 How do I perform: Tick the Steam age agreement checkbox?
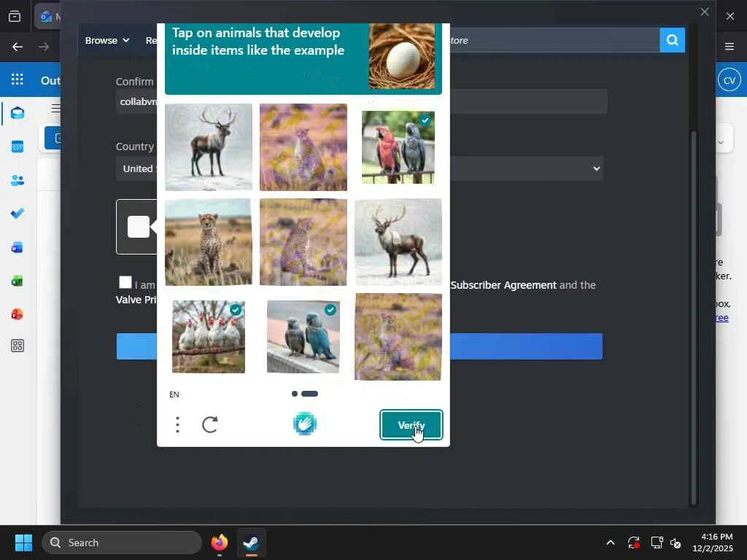[125, 282]
